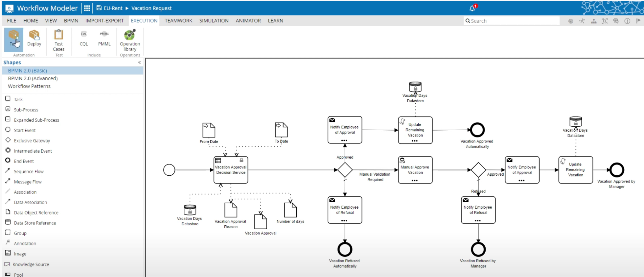Viewport: 644px width, 277px height.
Task: Click into the Search field
Action: 513,21
